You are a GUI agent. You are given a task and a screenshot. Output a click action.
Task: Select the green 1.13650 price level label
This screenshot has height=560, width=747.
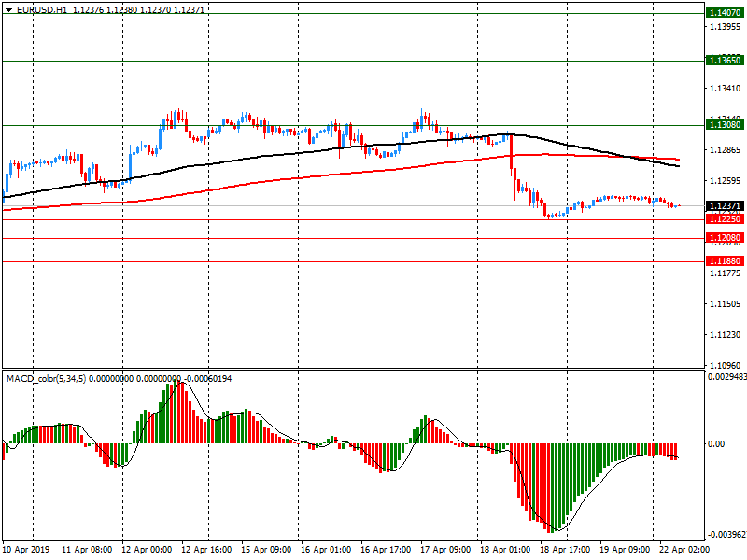pyautogui.click(x=725, y=60)
